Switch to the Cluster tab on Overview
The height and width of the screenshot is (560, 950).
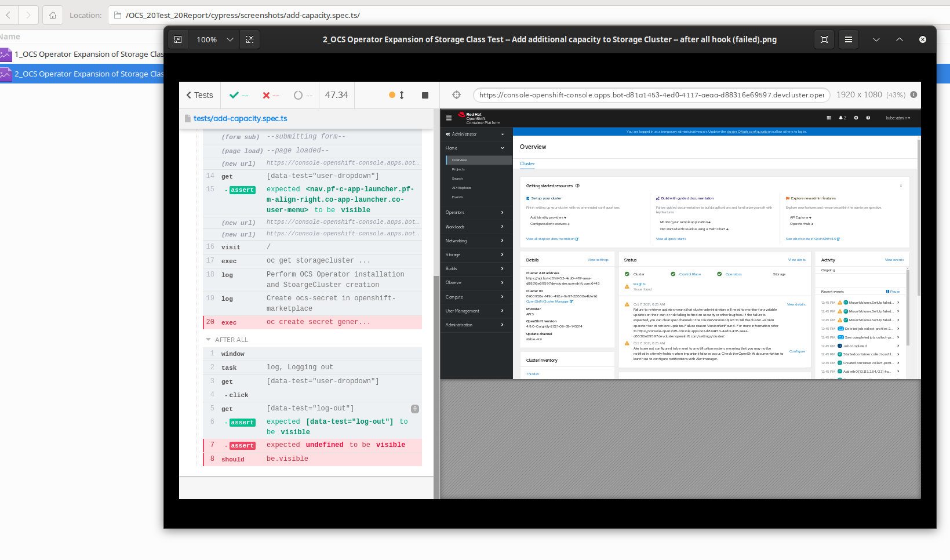(526, 164)
